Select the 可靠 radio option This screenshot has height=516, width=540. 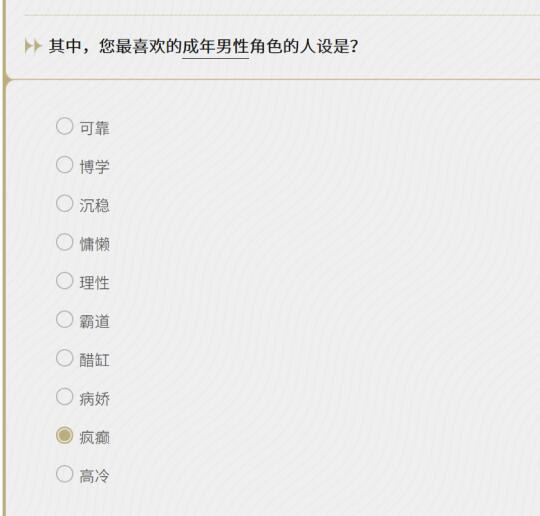(x=64, y=126)
